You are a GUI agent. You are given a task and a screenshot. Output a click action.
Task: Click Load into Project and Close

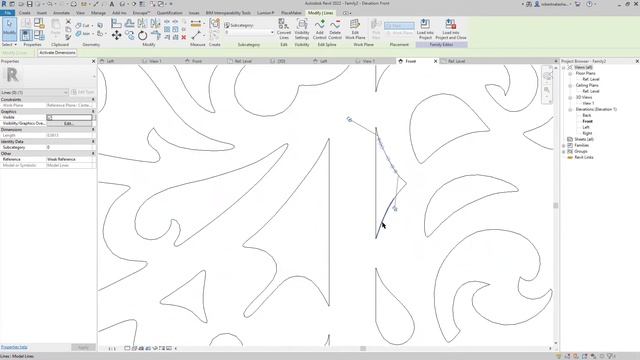451,29
